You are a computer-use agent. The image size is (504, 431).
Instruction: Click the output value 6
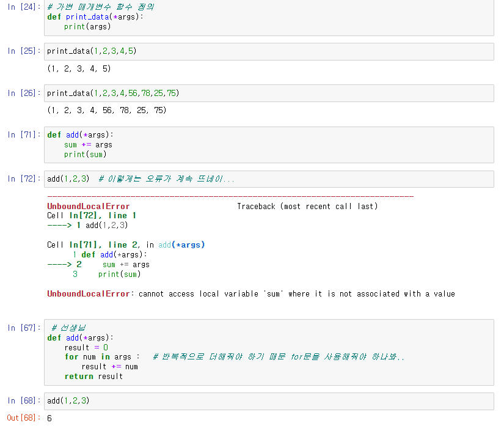pyautogui.click(x=49, y=418)
